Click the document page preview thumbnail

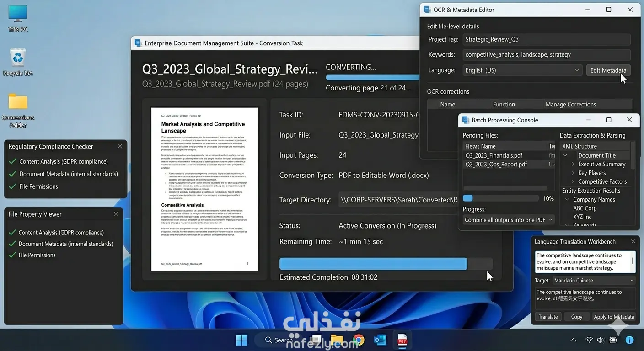click(x=204, y=189)
